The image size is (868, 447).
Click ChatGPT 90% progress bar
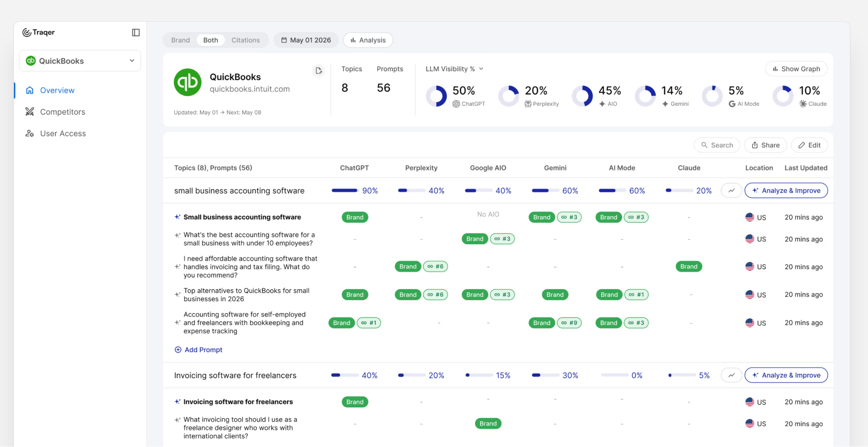click(345, 191)
